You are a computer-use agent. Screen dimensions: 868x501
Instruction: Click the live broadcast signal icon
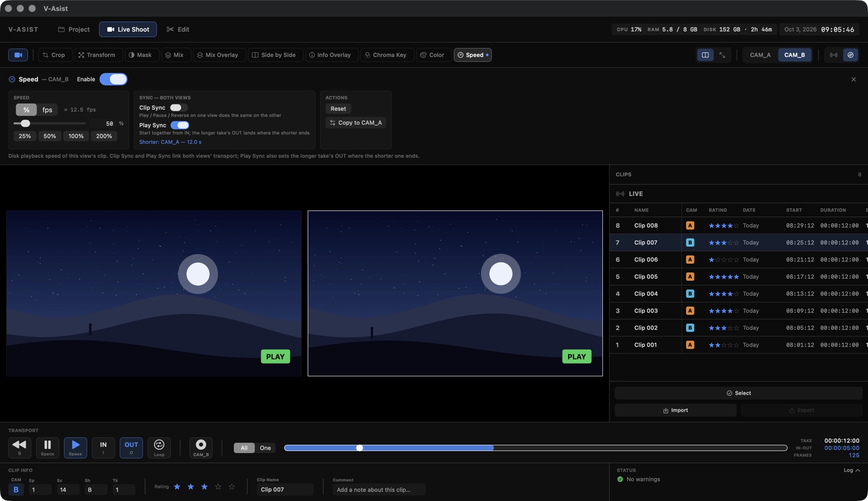click(x=833, y=55)
